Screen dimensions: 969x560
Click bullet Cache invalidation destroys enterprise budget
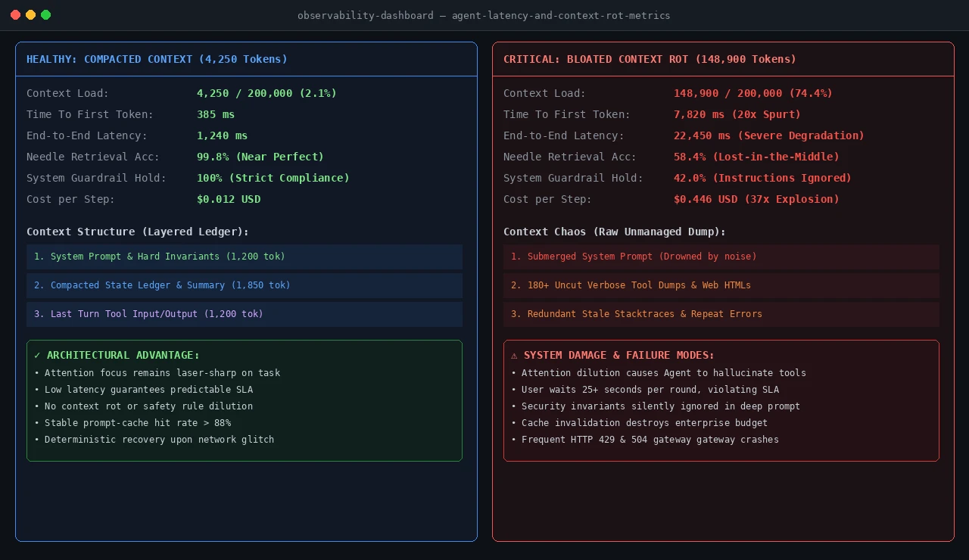(x=640, y=423)
